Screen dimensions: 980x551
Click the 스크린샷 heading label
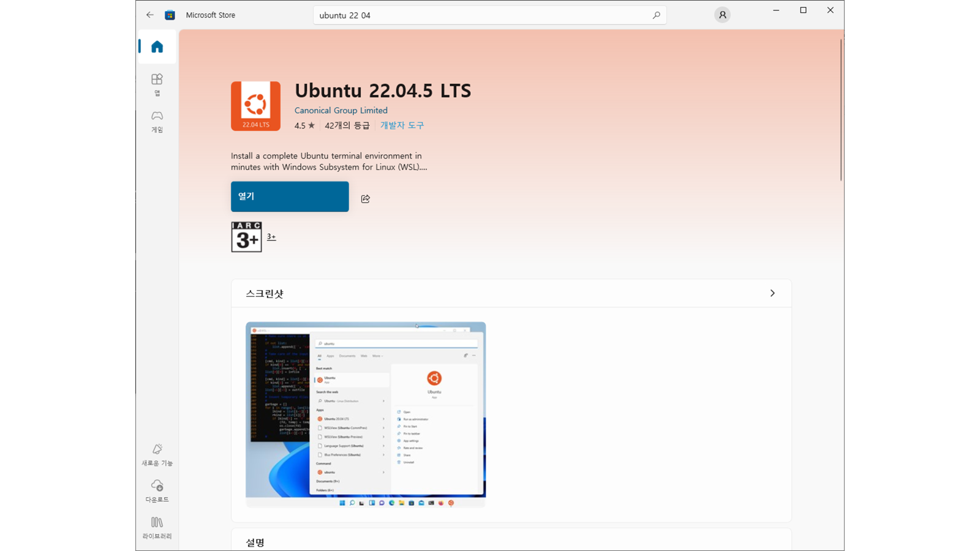[265, 294]
